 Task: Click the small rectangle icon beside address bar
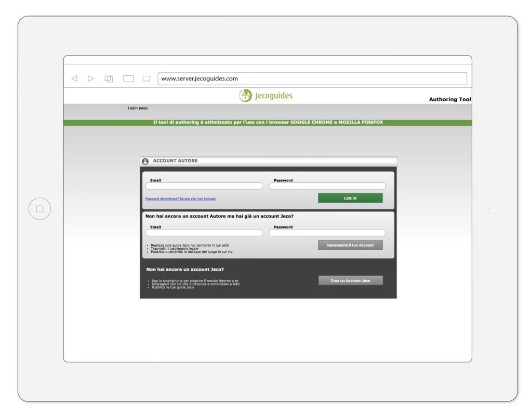click(x=147, y=79)
